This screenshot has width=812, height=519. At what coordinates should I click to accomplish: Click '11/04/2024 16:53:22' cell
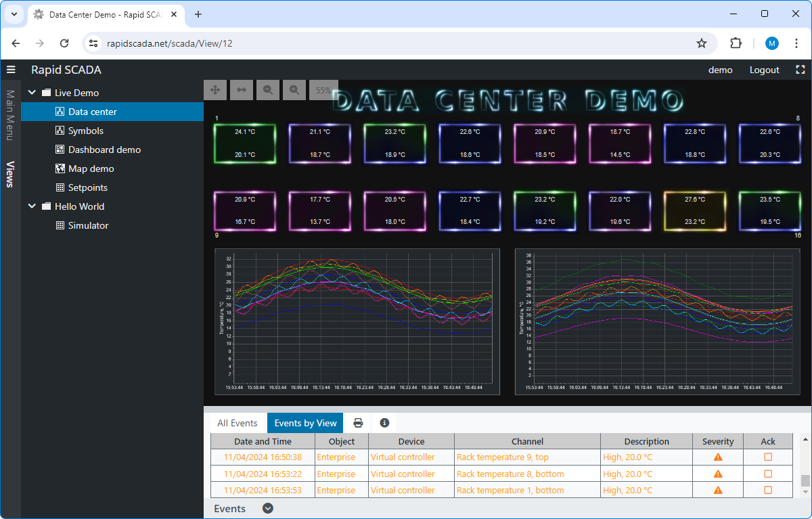coord(263,474)
